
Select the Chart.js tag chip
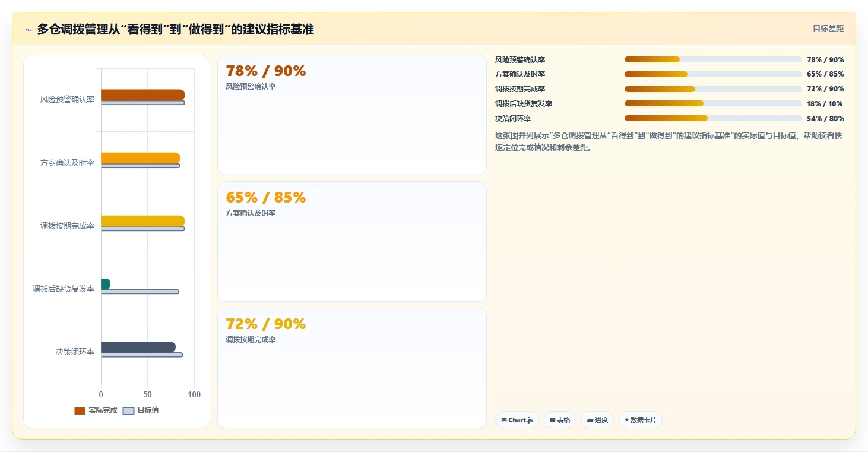tap(517, 420)
